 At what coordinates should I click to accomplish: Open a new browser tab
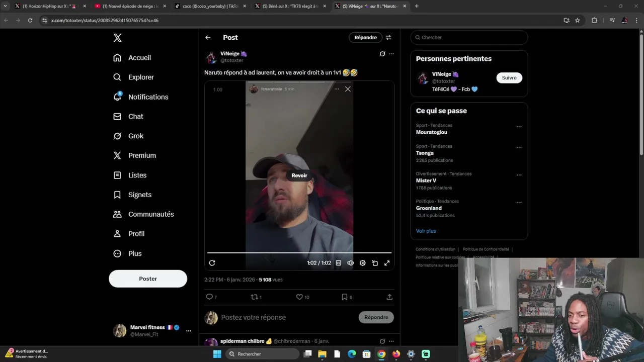tap(417, 6)
